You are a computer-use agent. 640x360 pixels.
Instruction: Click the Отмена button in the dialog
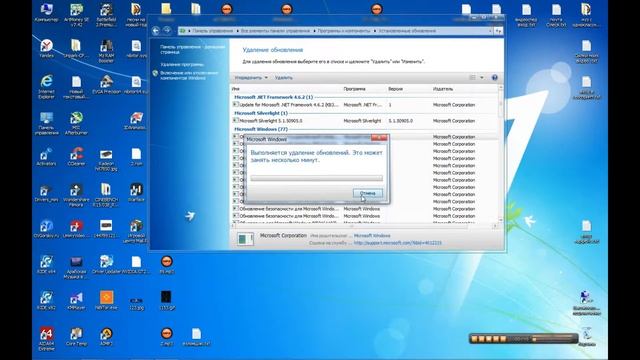pyautogui.click(x=368, y=193)
